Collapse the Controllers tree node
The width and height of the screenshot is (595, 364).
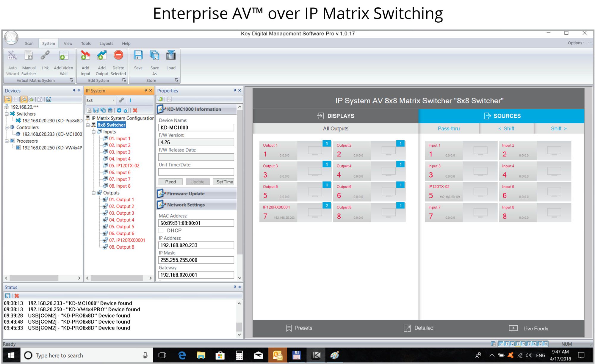pyautogui.click(x=7, y=127)
